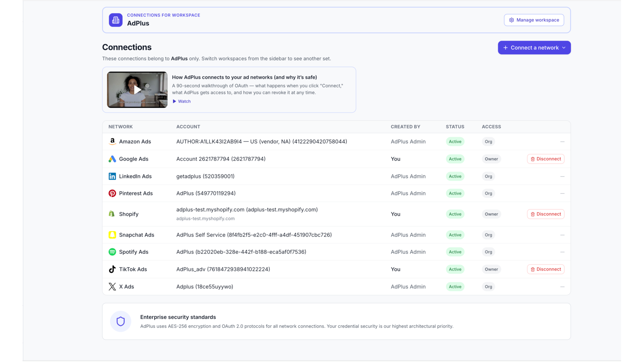Click the Snapchat Ads ghost icon

[x=112, y=235]
